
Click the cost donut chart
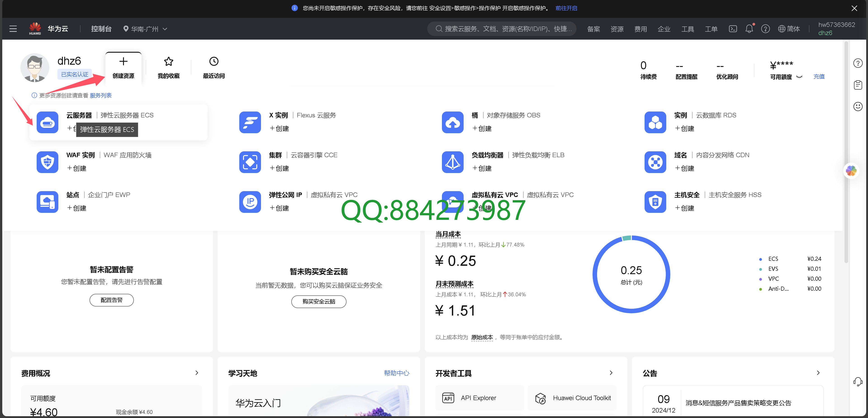pos(631,274)
